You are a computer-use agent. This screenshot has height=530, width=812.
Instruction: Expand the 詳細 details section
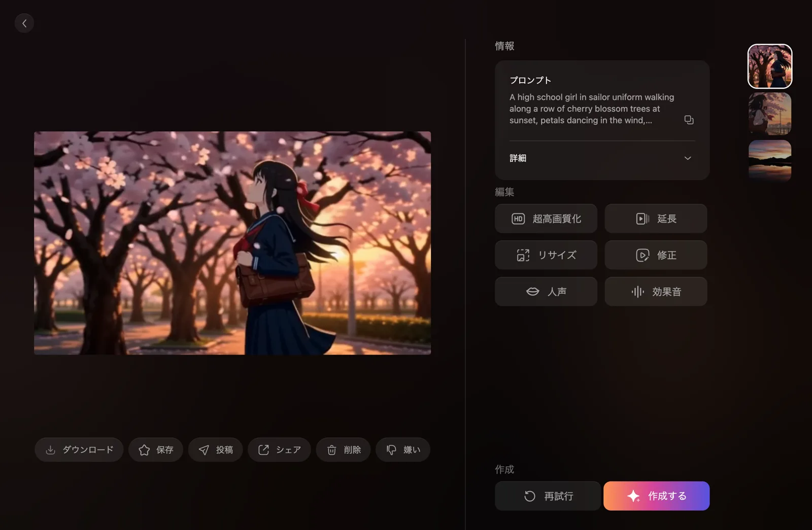[x=602, y=158]
